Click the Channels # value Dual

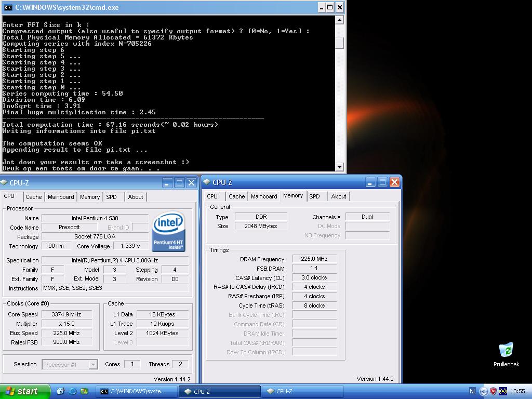pos(367,217)
